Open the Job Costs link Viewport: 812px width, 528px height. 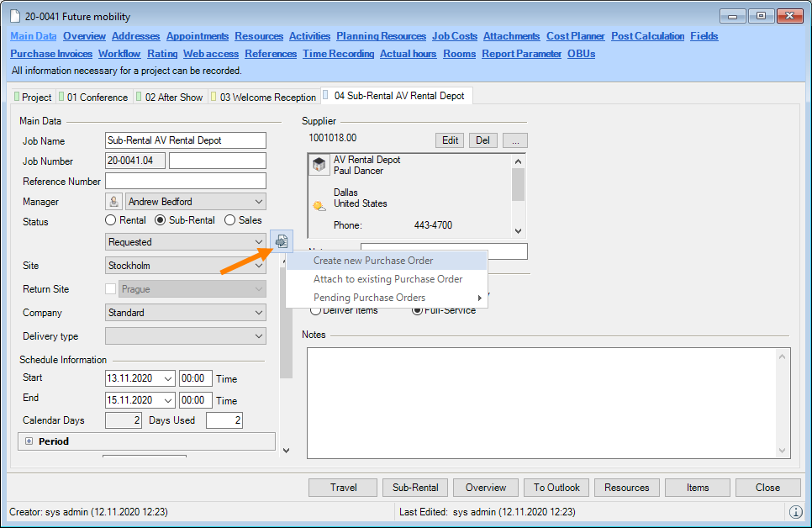(x=454, y=36)
